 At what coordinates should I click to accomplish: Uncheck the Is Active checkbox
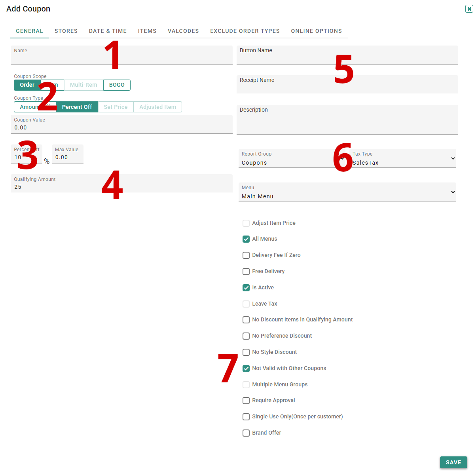click(x=246, y=288)
